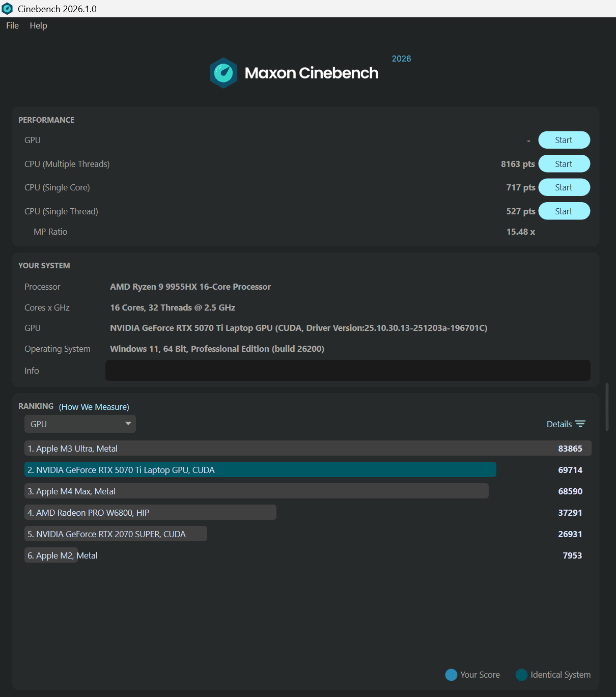Click the Details filter icon
This screenshot has height=697, width=616.
[580, 424]
